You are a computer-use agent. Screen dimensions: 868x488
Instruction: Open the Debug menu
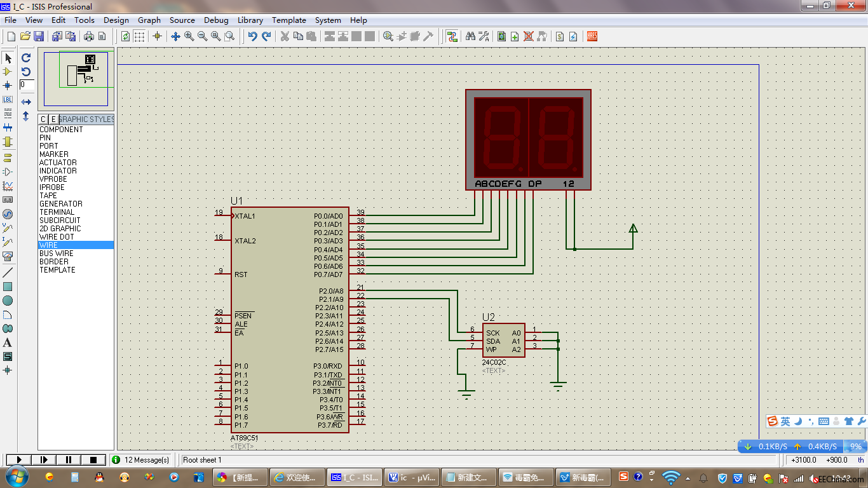coord(216,20)
